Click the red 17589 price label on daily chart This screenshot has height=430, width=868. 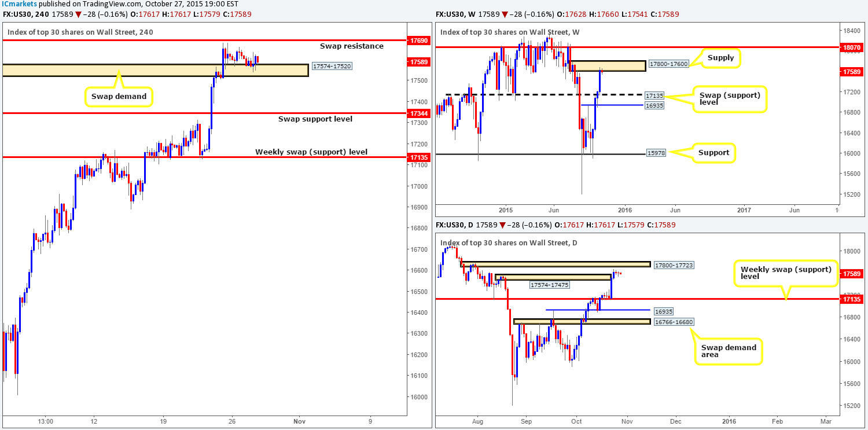point(852,273)
